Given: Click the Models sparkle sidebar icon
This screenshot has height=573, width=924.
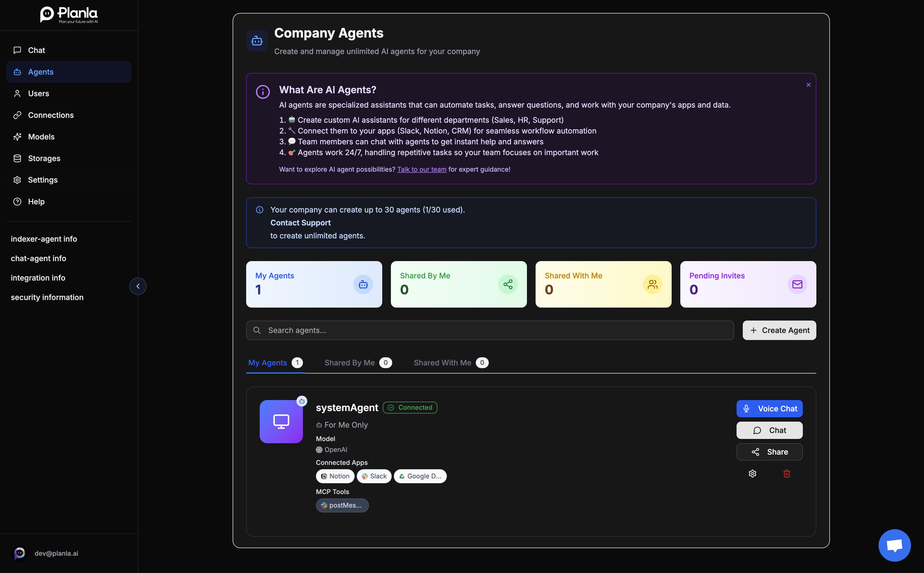Looking at the screenshot, I should (x=17, y=137).
